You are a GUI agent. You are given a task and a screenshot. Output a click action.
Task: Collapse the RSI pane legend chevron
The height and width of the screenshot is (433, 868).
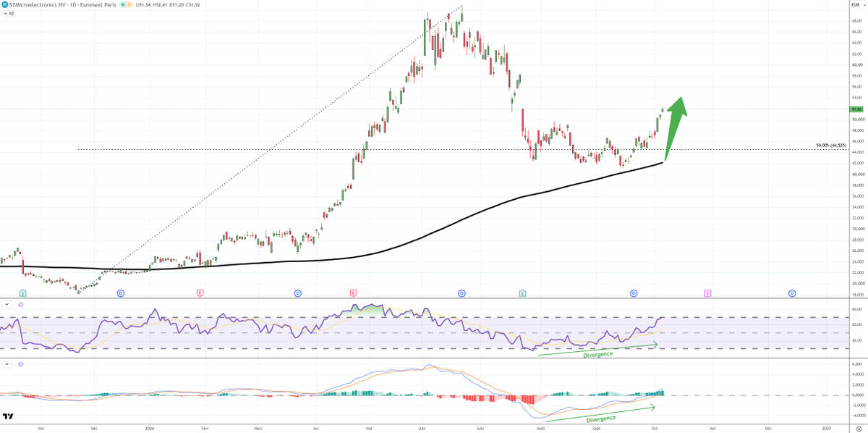coord(7,304)
